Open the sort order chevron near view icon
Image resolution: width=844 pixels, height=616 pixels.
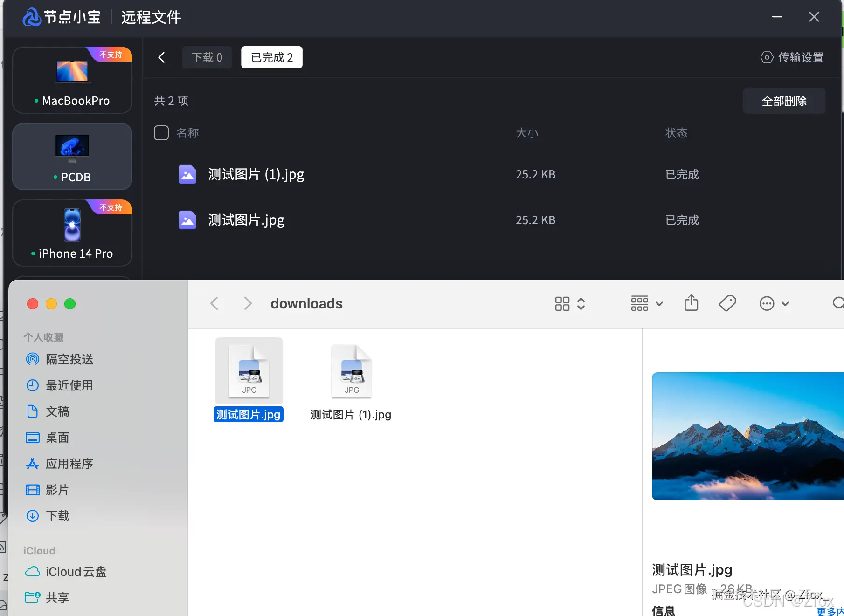(x=581, y=303)
